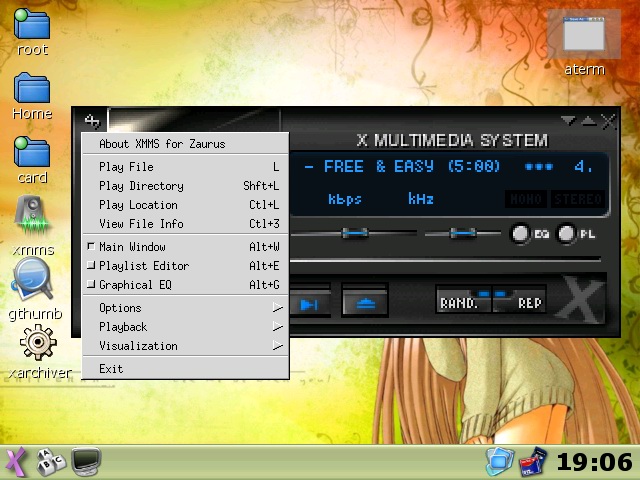The image size is (640, 480).
Task: Choose Exit from the menu
Action: [111, 369]
